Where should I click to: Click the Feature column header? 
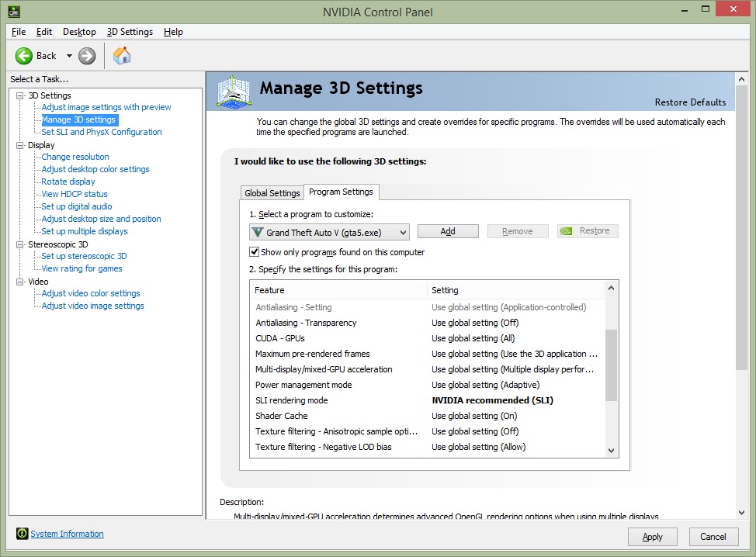(x=338, y=290)
